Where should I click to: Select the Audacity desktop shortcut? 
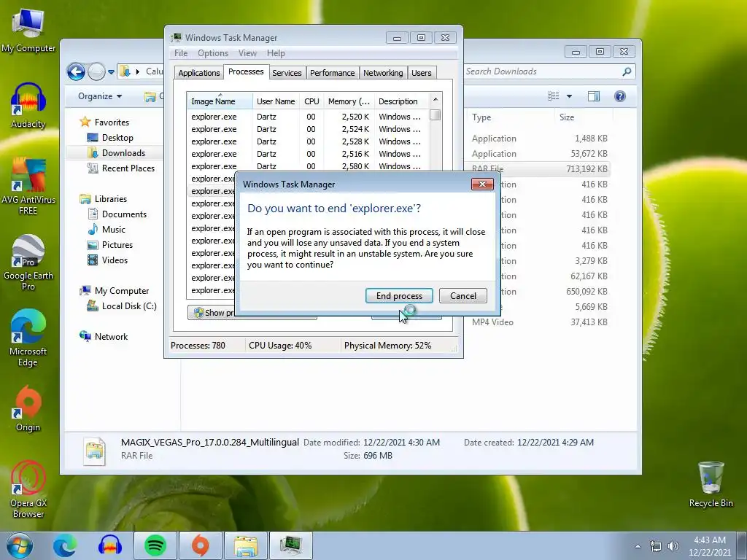tap(28, 106)
